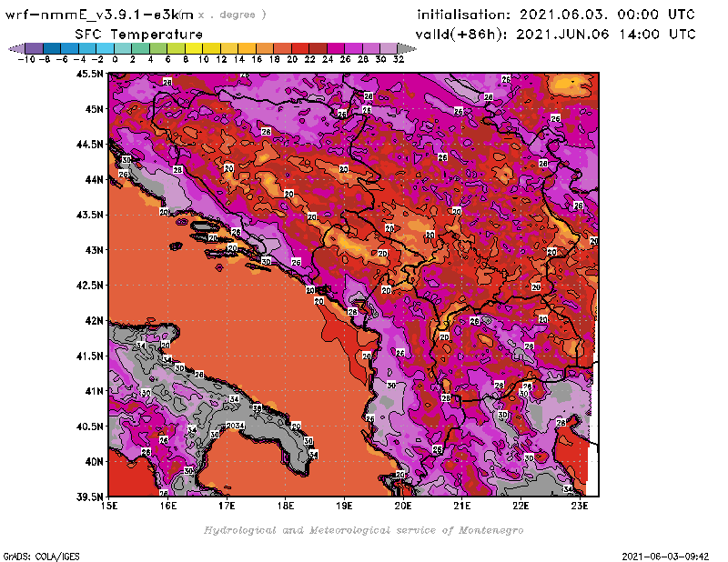Click the 'initialisation: 2021.06.03. 00:00 UTC' text
728x562 pixels.
[556, 15]
